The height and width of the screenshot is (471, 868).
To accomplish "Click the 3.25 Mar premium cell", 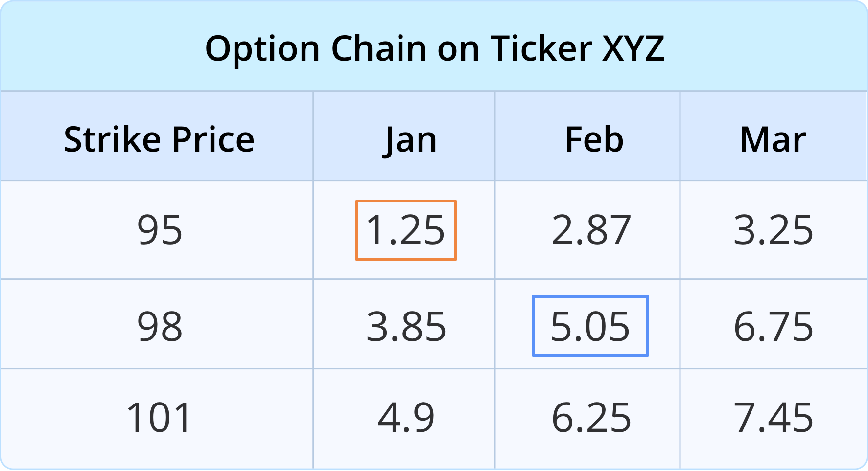I will 773,230.
